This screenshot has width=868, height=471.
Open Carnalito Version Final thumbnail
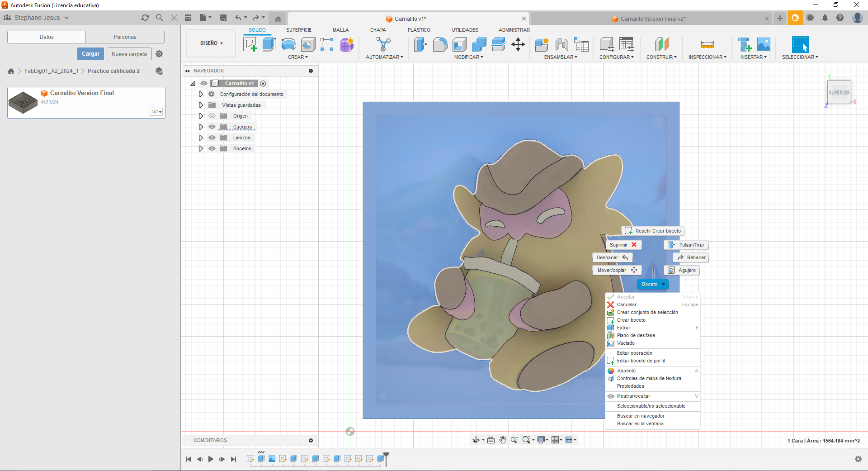pos(23,103)
